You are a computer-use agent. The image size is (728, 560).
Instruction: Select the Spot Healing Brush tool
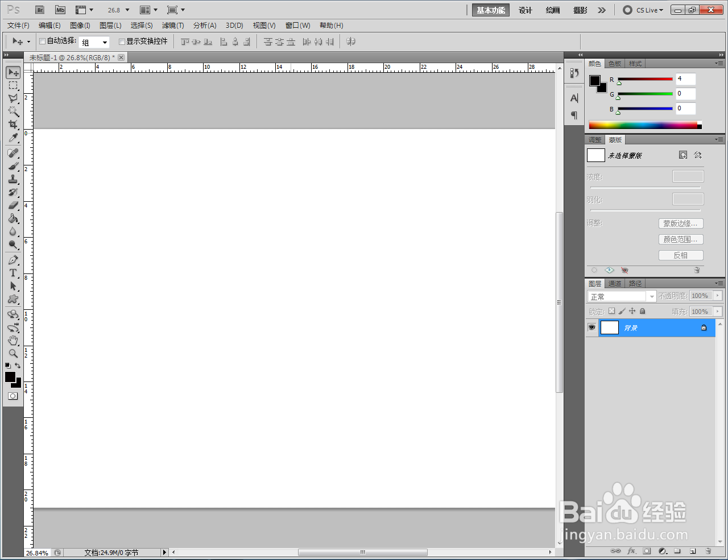[x=13, y=153]
